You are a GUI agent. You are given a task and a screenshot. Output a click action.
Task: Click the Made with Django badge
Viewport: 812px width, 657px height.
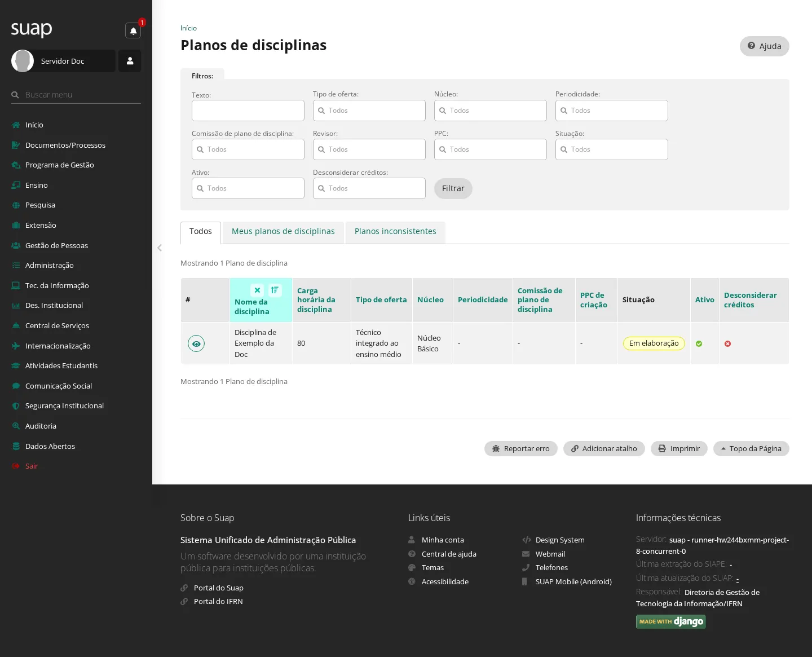(x=671, y=621)
